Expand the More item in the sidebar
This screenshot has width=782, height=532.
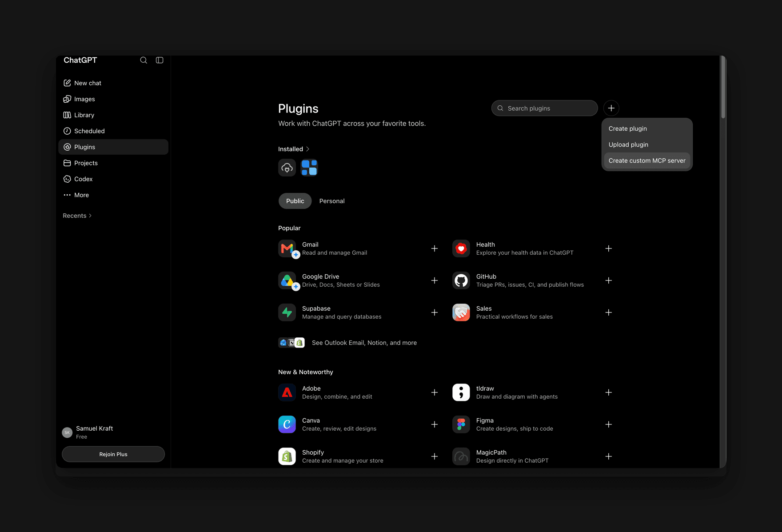pos(113,195)
